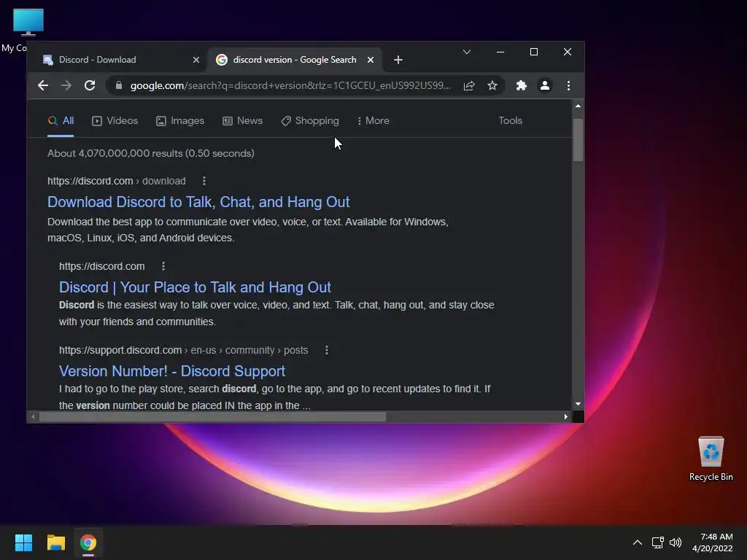Open the volume speaker tray icon

click(676, 542)
